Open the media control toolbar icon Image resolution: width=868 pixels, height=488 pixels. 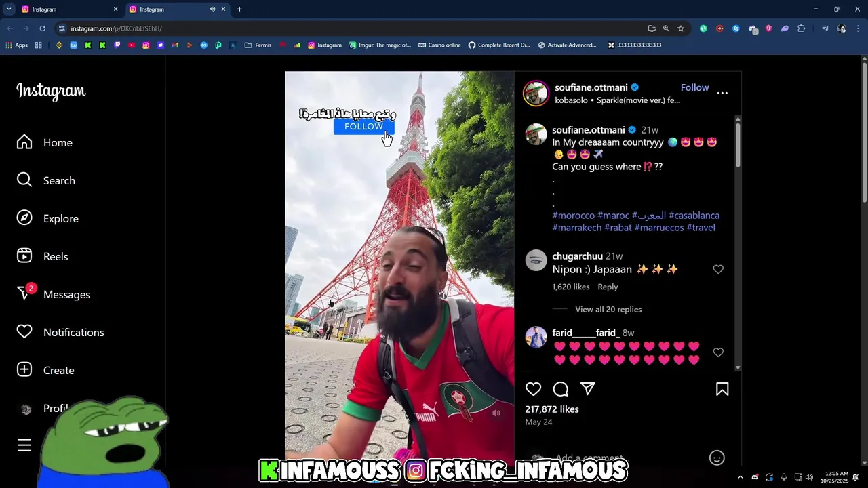pyautogui.click(x=825, y=28)
